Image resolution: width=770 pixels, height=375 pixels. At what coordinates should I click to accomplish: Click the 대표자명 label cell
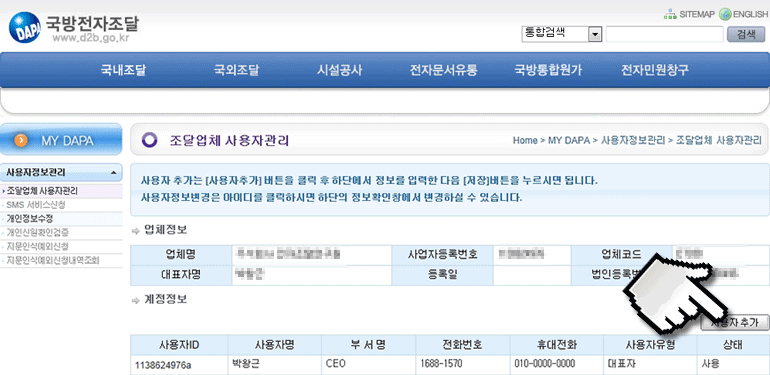pos(181,275)
